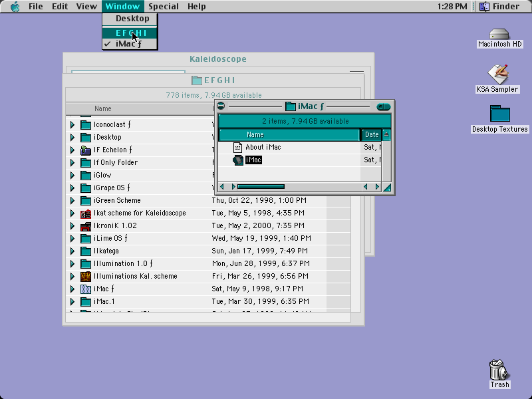Open the Finder application menu
Screen dimensions: 532x399
(x=500, y=7)
